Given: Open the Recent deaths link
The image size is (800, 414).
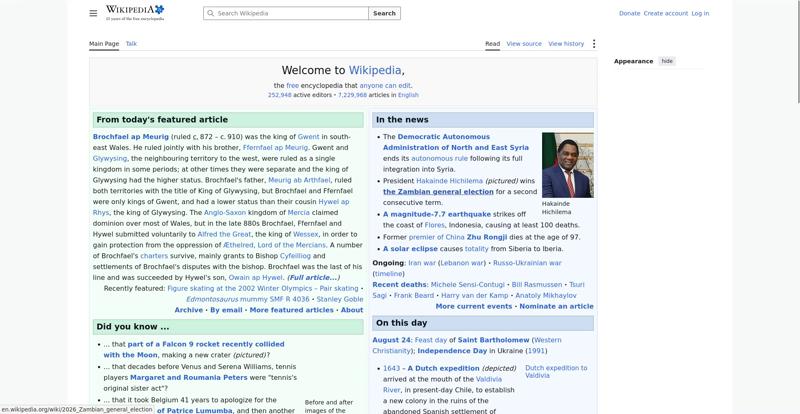Looking at the screenshot, I should click(x=399, y=284).
